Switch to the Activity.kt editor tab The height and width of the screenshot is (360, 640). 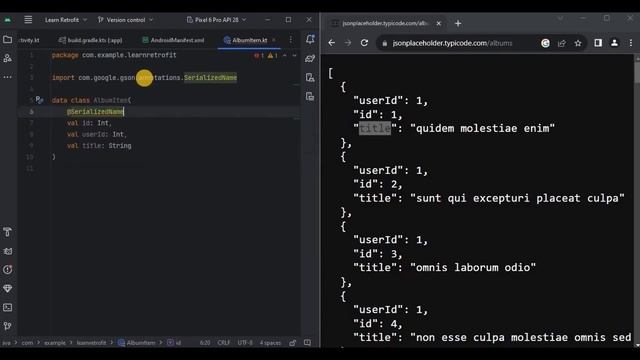(29, 40)
